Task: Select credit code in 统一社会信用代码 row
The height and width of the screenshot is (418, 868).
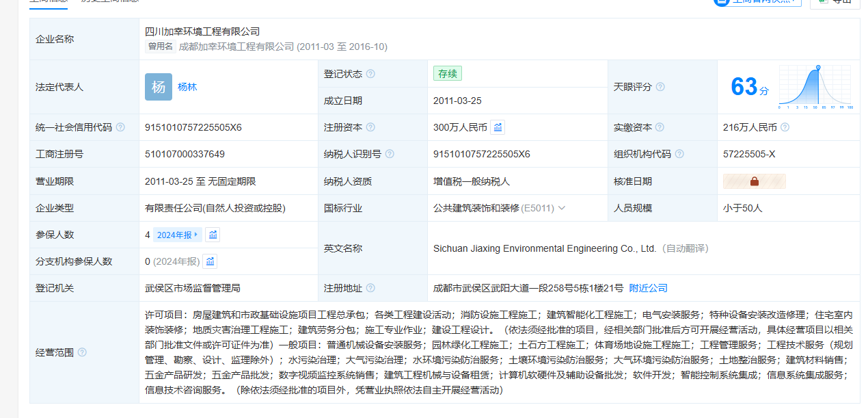Action: point(193,127)
